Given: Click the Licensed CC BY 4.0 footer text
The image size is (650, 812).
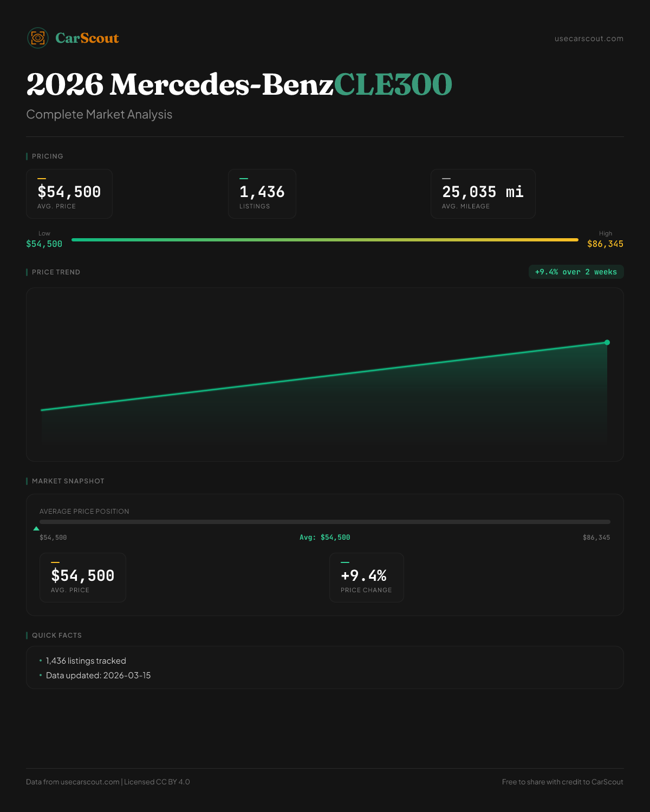Looking at the screenshot, I should coord(157,782).
